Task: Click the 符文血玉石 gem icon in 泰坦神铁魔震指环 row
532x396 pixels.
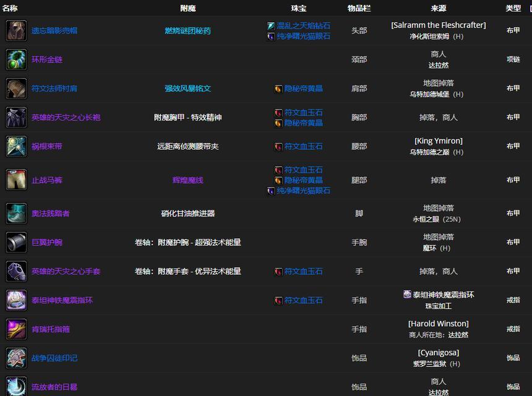Action: (278, 301)
